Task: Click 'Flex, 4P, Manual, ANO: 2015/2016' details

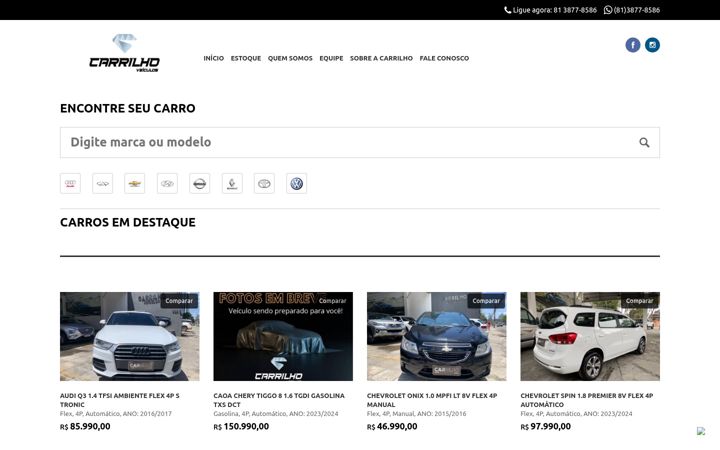Action: click(x=416, y=414)
